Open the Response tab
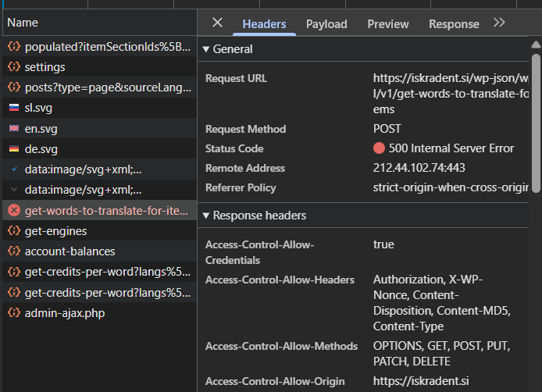The width and height of the screenshot is (542, 392). click(x=454, y=24)
